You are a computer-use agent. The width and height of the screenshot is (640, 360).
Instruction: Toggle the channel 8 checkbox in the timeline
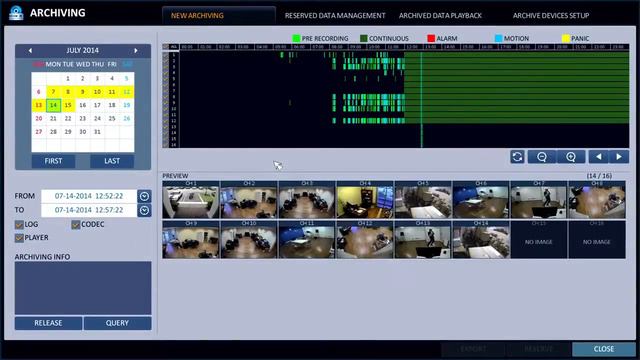click(165, 97)
